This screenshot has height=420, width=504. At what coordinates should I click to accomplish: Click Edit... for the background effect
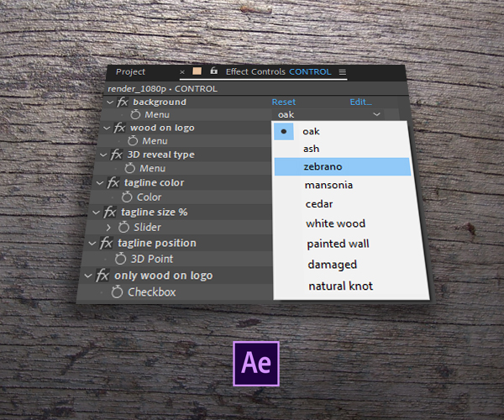[x=360, y=102]
